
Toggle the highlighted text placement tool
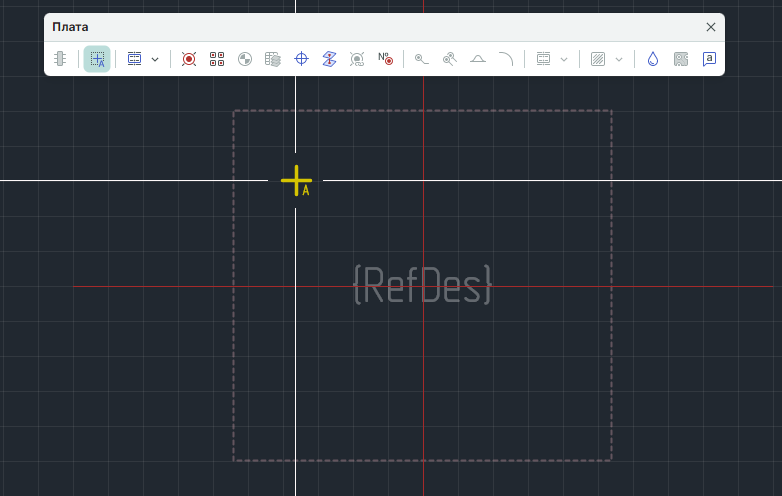[x=97, y=59]
